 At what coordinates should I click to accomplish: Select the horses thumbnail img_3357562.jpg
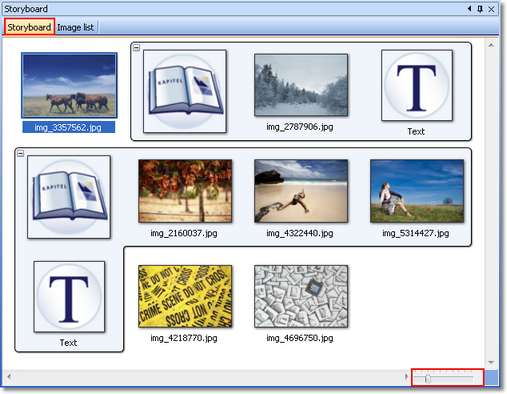point(69,85)
